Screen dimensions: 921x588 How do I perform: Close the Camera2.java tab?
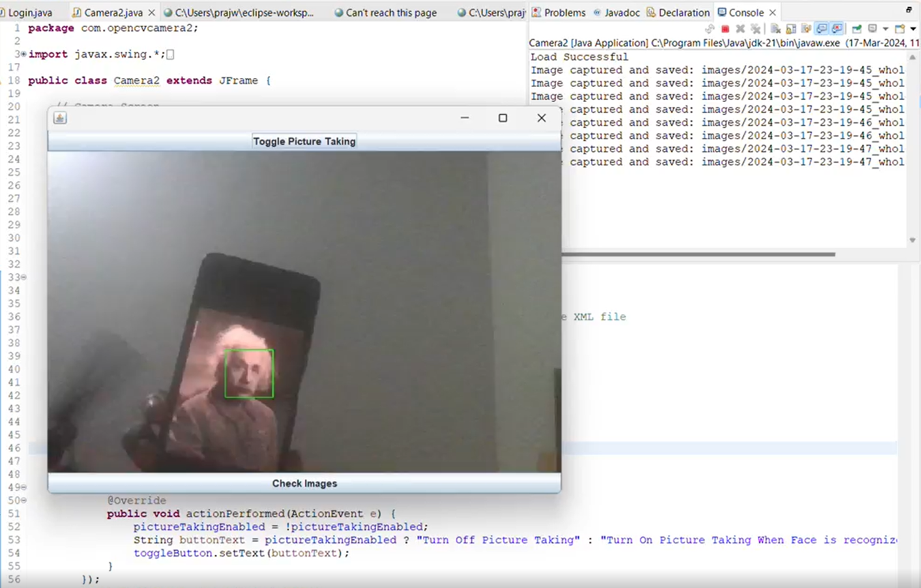pyautogui.click(x=151, y=12)
